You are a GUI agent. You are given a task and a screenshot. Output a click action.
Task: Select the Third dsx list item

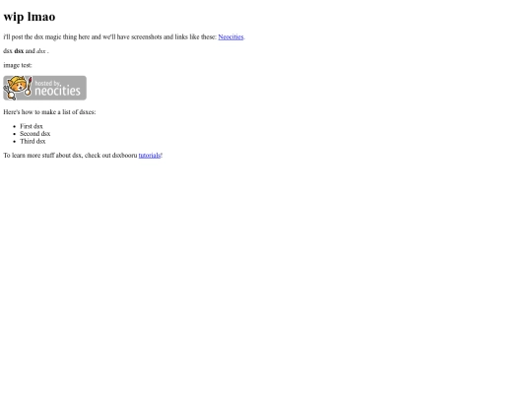(x=33, y=141)
